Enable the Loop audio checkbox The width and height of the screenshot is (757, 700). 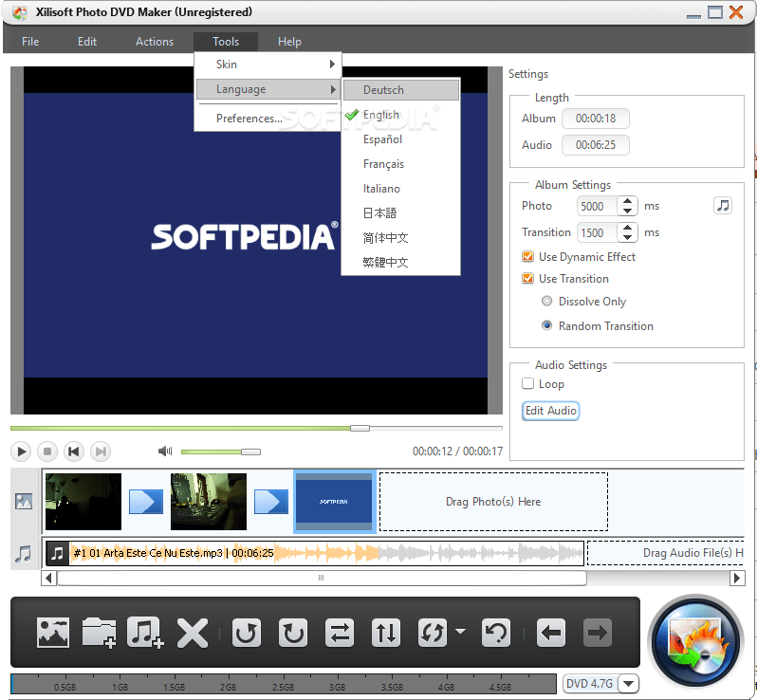click(x=528, y=384)
